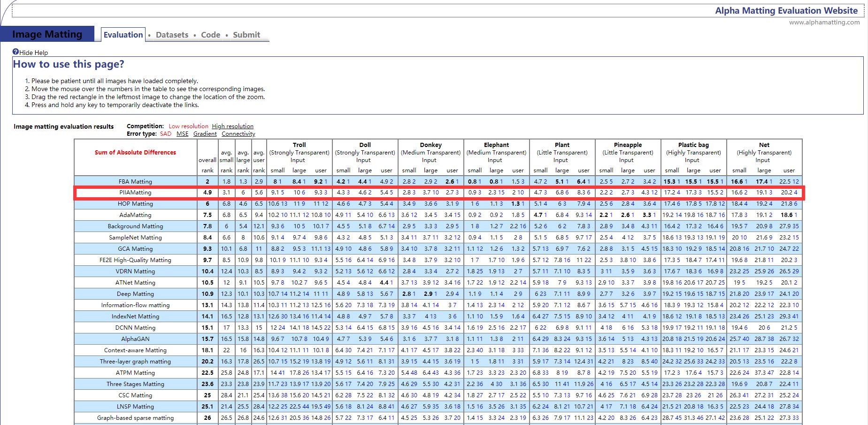Viewport: 868px width, 425px height.
Task: Click the Image Matting banner heading
Action: pyautogui.click(x=47, y=34)
